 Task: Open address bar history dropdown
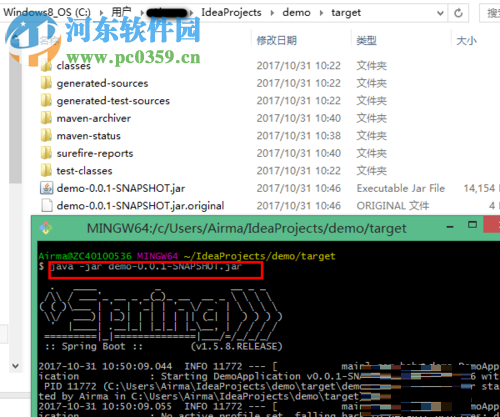pos(440,13)
